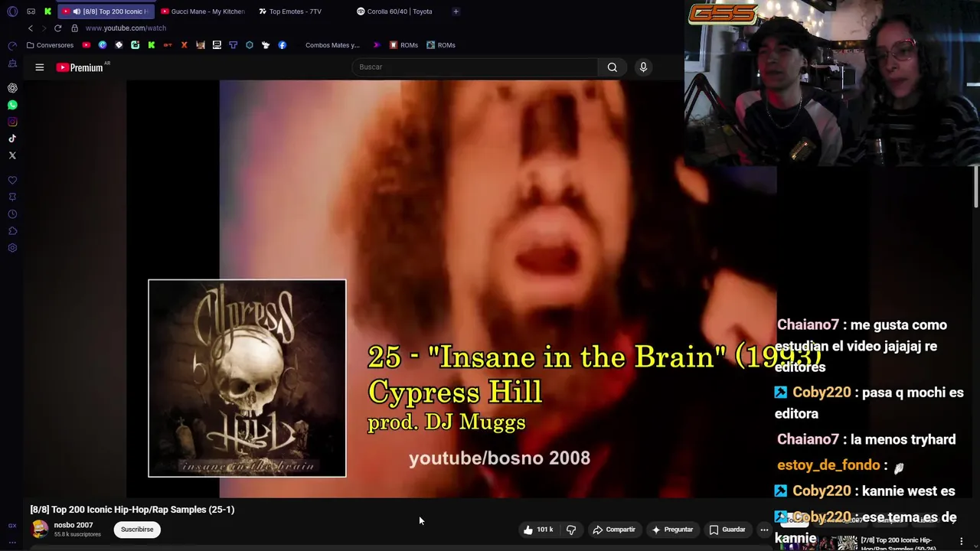Open ChatGPT in the Opera sidebar
This screenshot has width=980, height=551.
point(12,88)
